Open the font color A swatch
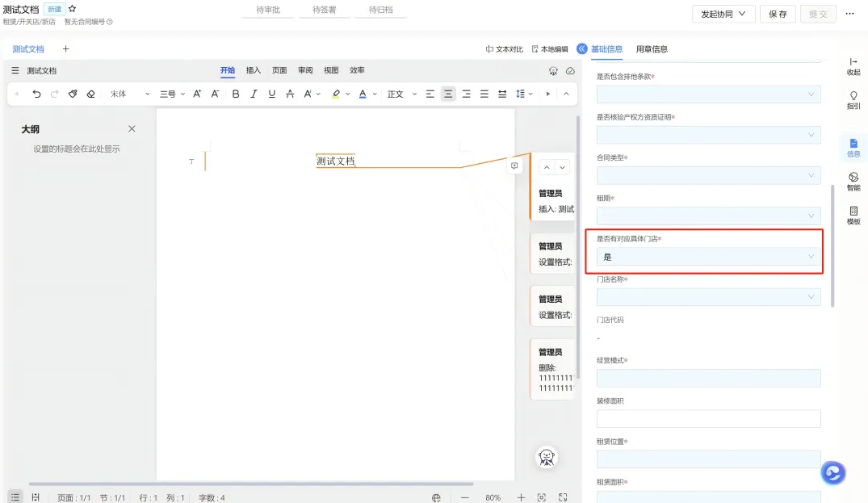This screenshot has height=503, width=868. [363, 94]
